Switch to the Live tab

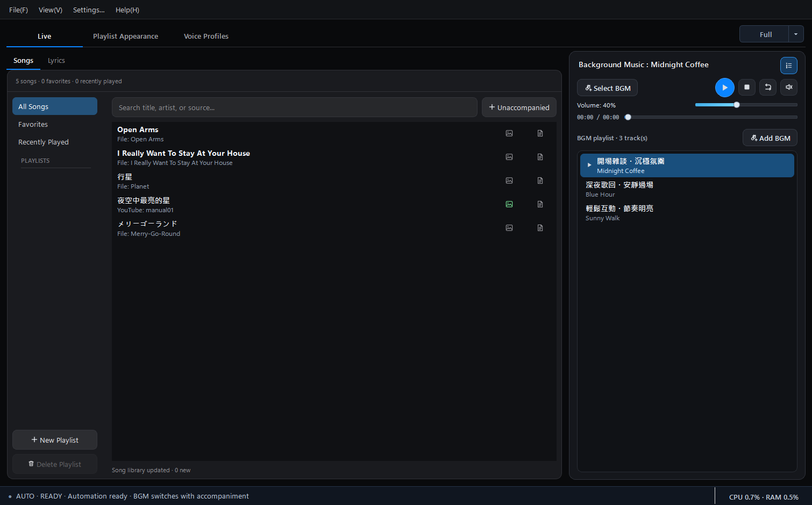tap(45, 36)
